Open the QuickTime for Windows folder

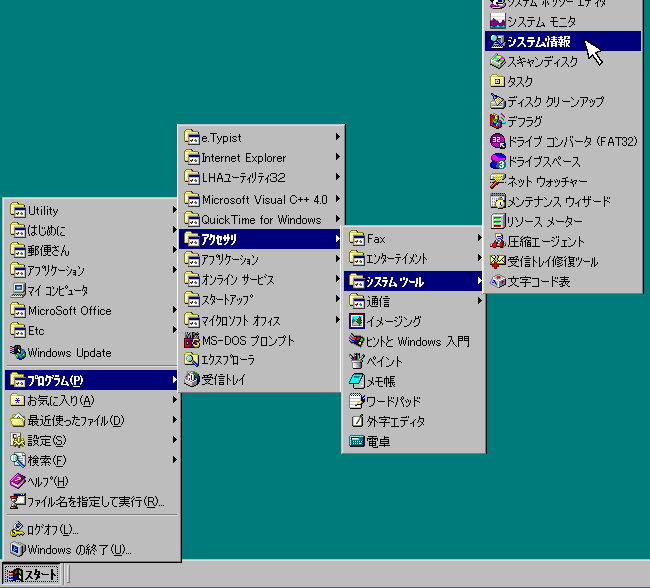pos(260,219)
